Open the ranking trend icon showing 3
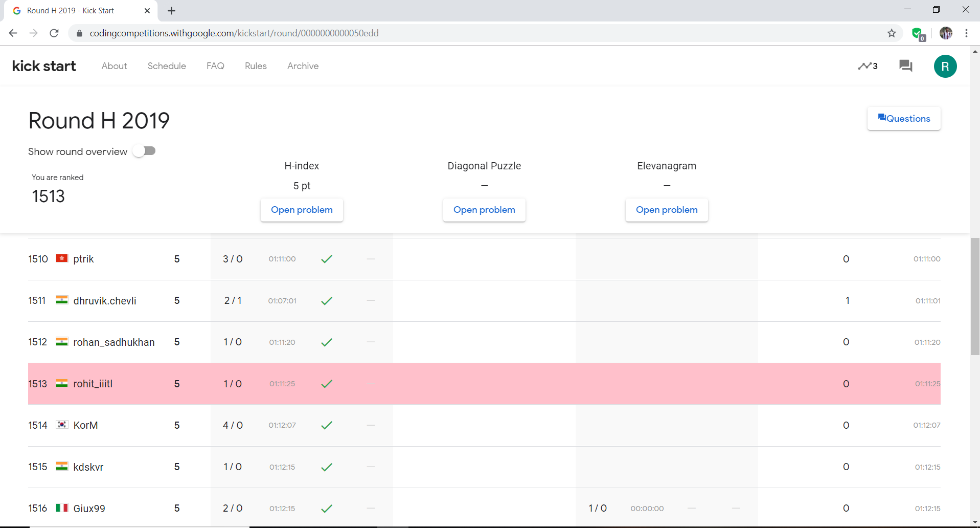Screen dimensions: 980x528 [868, 66]
